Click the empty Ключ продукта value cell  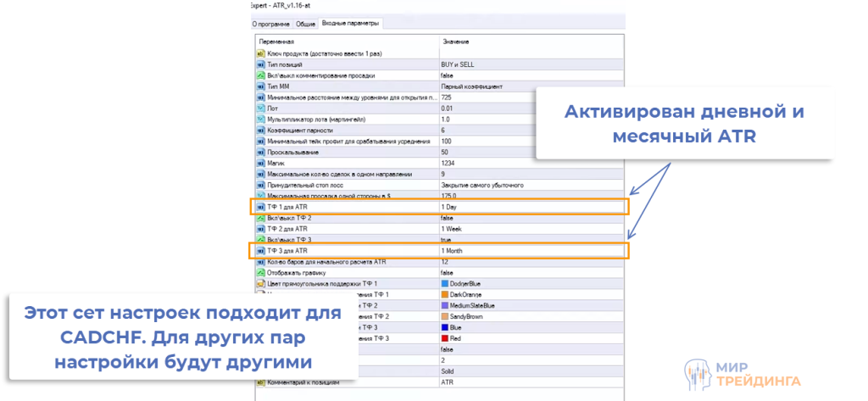click(531, 53)
